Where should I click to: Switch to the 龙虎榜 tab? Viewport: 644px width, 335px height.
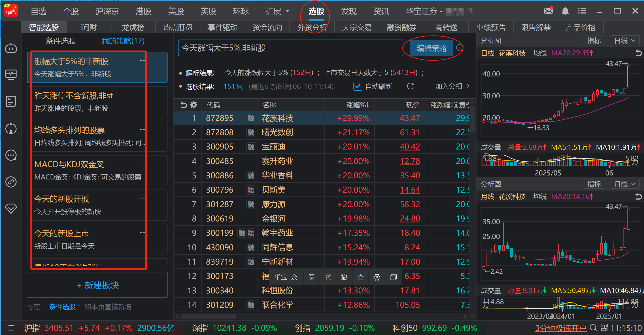133,27
